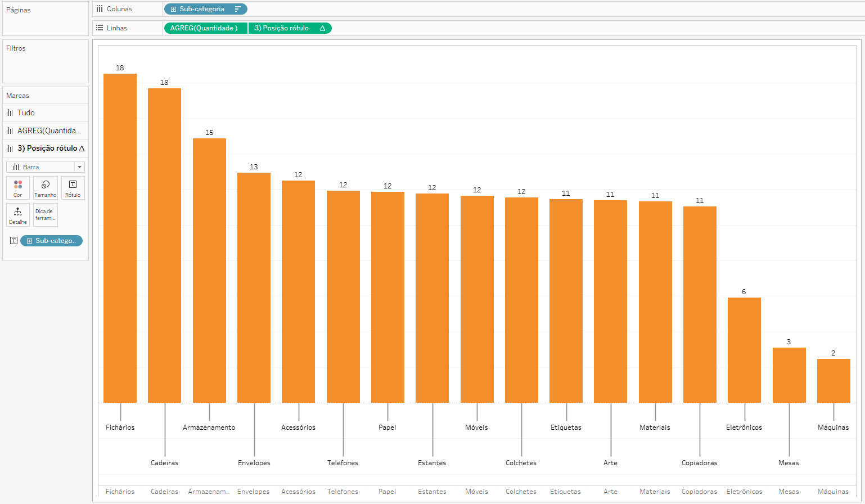Click the 3) Posição rótulo pill in Linhas
This screenshot has height=504, width=865.
click(x=282, y=28)
